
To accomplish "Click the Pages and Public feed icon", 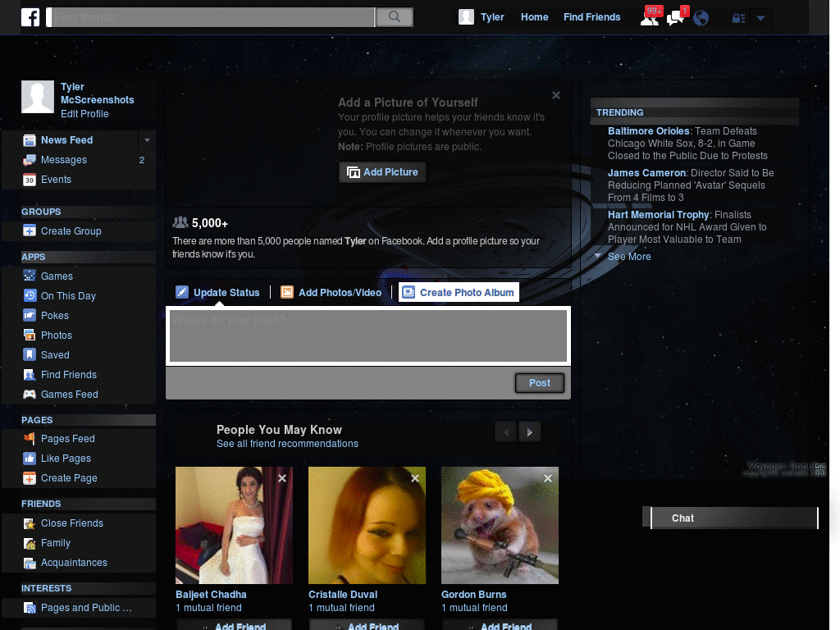I will pyautogui.click(x=30, y=608).
